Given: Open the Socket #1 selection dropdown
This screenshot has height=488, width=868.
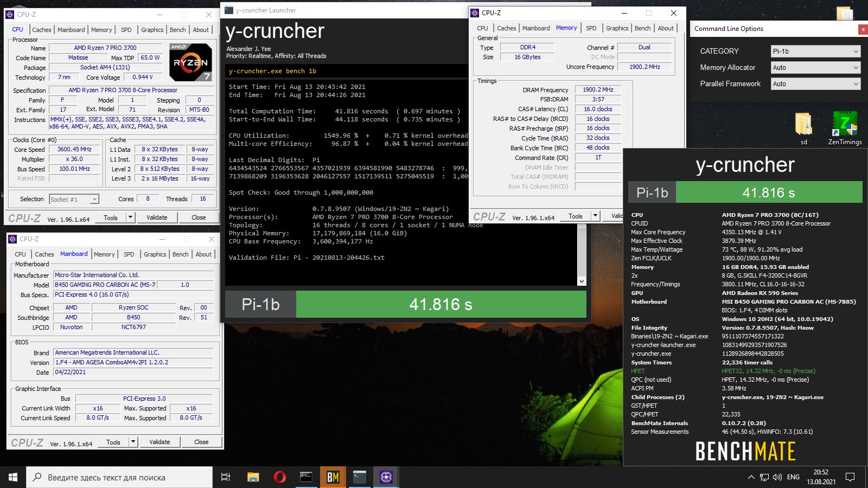Looking at the screenshot, I should click(74, 199).
